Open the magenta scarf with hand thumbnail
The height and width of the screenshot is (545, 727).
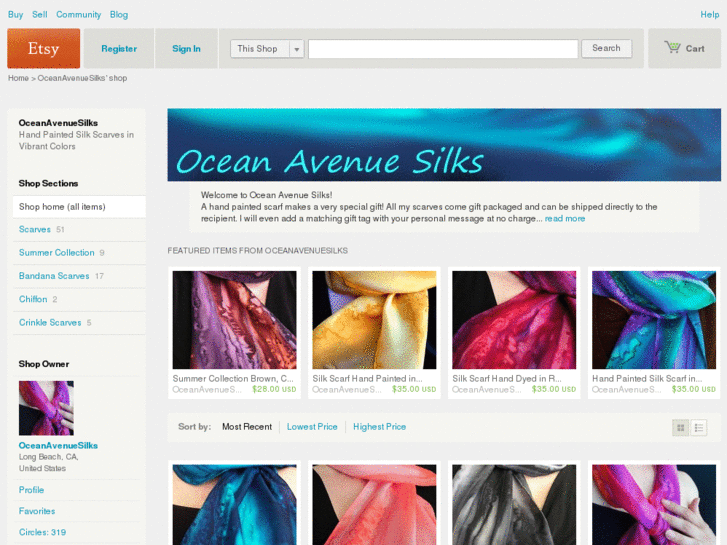pos(654,505)
